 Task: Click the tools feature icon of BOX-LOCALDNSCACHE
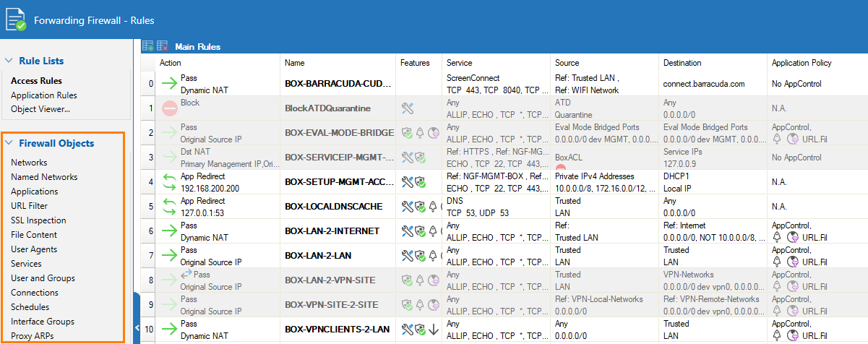pos(408,207)
